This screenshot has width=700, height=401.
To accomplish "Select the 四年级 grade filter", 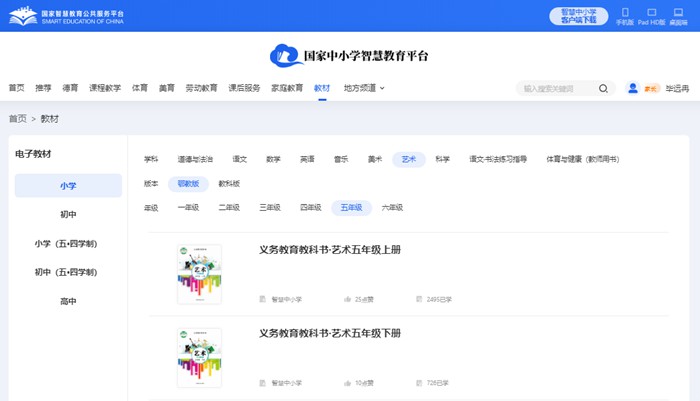I will pyautogui.click(x=311, y=208).
